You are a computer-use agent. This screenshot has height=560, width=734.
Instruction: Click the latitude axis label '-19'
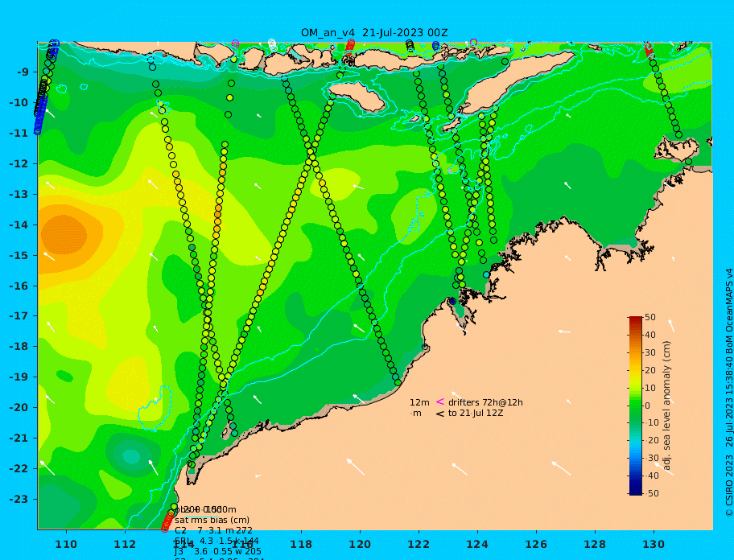(19, 377)
